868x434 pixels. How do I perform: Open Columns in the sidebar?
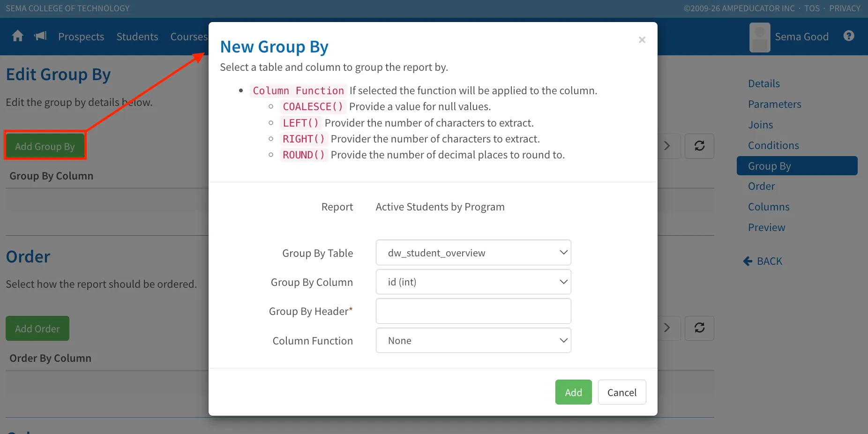[x=769, y=207]
